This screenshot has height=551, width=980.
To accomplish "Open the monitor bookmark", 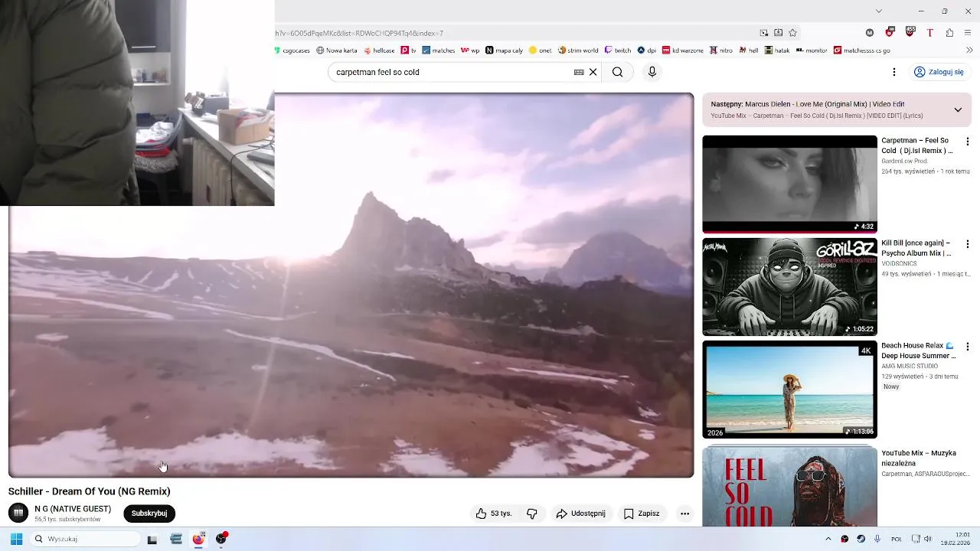I will click(x=812, y=51).
